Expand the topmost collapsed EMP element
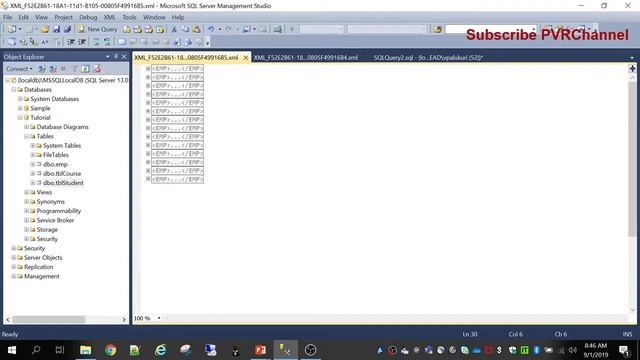This screenshot has width=640, height=360. 148,69
